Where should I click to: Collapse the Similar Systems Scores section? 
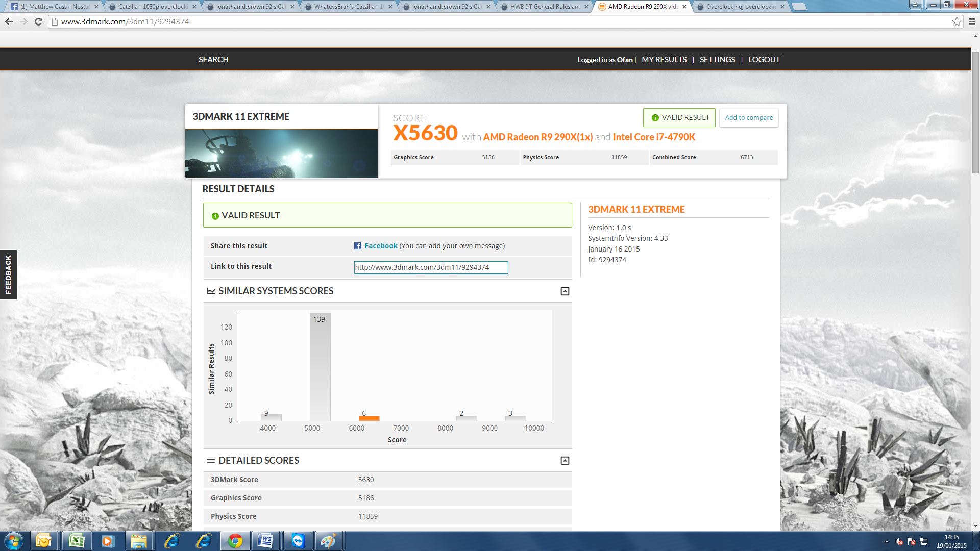click(565, 291)
